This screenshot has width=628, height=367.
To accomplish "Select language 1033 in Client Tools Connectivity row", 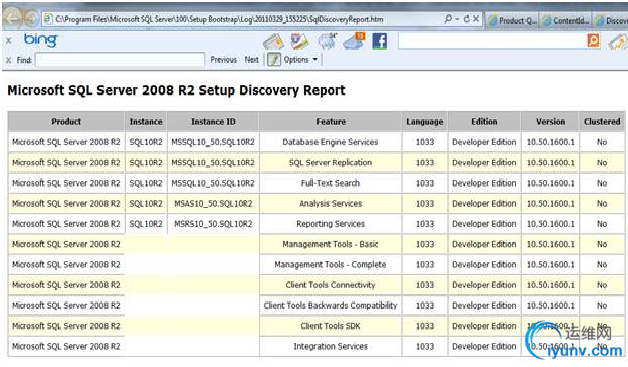I will pos(425,285).
